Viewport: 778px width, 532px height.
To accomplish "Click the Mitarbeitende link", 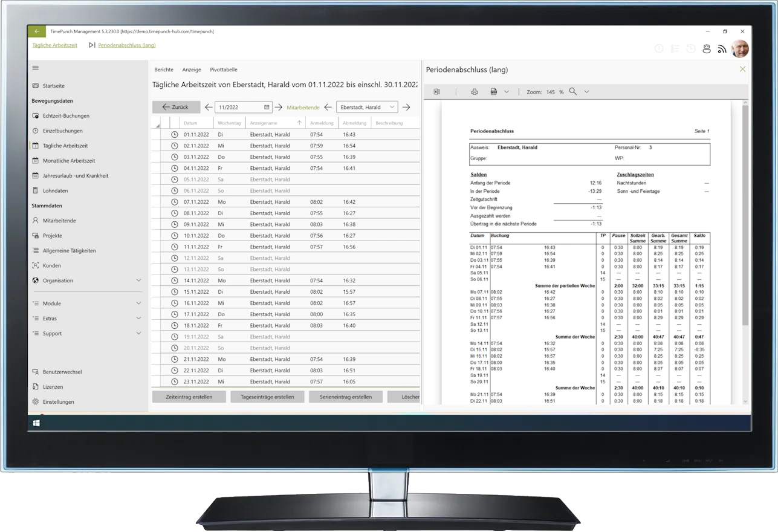I will click(303, 107).
